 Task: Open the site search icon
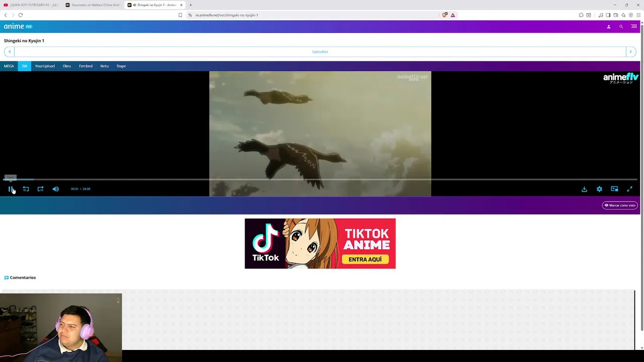(x=621, y=27)
